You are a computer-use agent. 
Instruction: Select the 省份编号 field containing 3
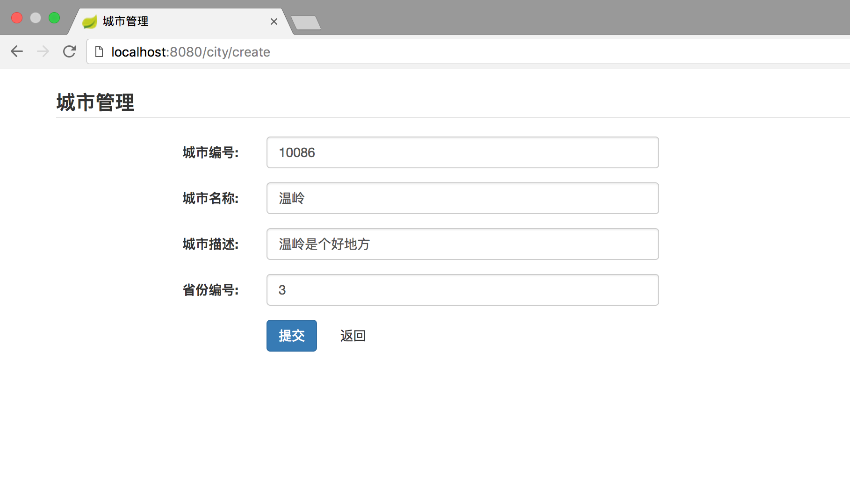(x=462, y=290)
